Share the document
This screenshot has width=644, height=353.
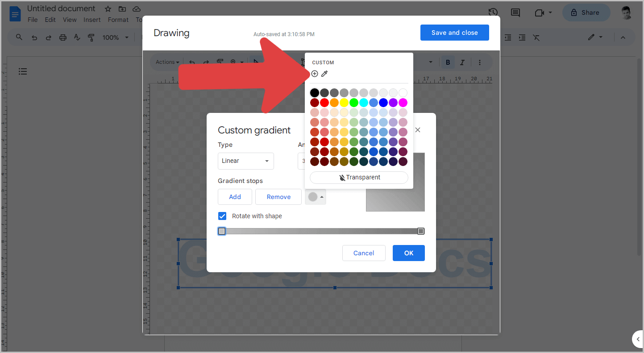point(586,12)
